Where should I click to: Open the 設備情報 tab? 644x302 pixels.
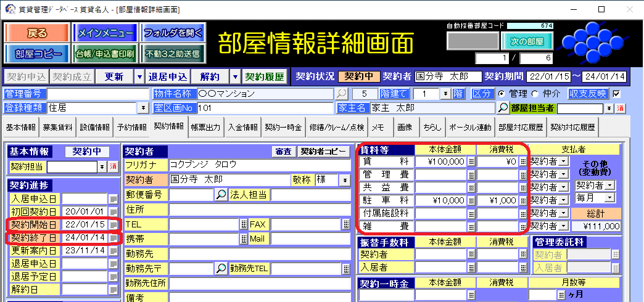(95, 128)
